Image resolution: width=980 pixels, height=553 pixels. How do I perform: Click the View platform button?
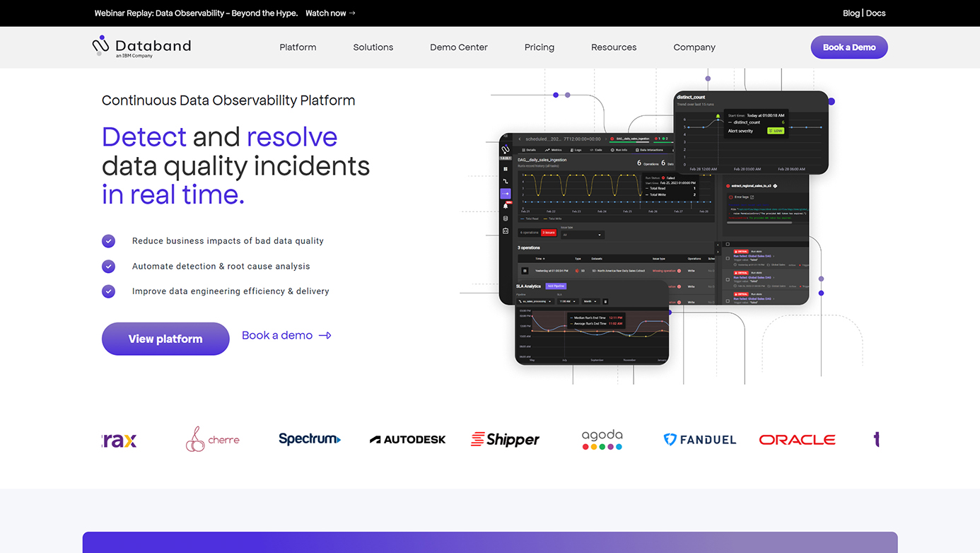click(x=165, y=339)
